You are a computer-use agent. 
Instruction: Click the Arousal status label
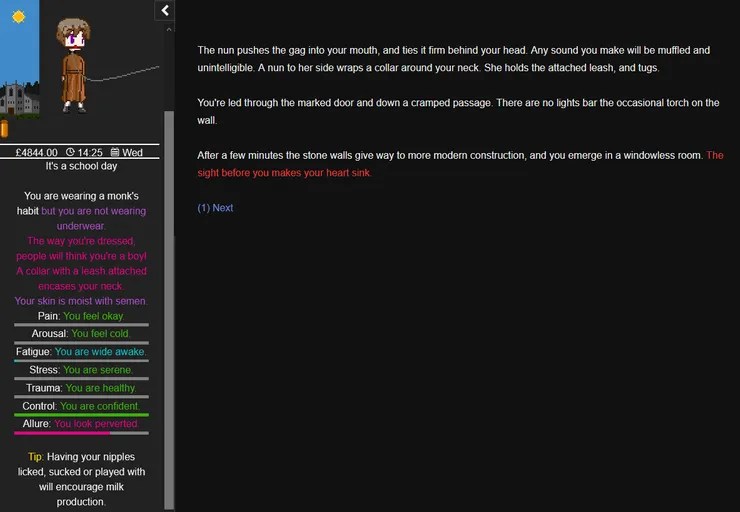point(50,333)
